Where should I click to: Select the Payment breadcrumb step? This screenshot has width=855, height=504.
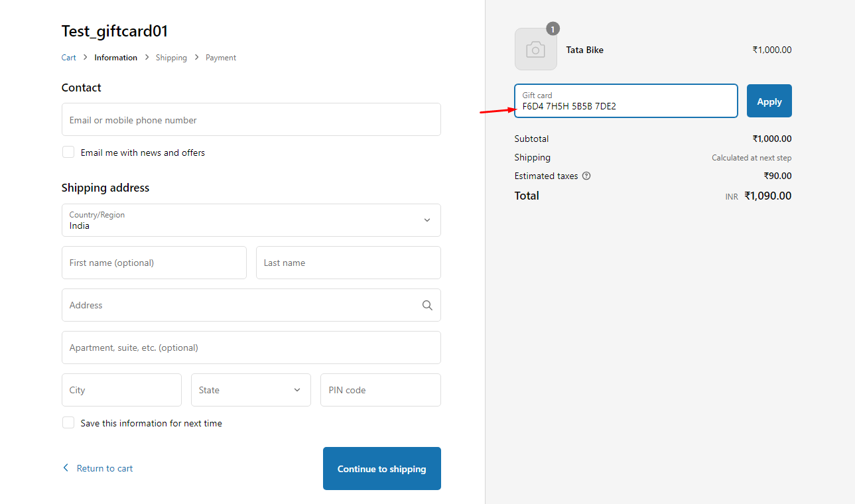click(x=221, y=58)
